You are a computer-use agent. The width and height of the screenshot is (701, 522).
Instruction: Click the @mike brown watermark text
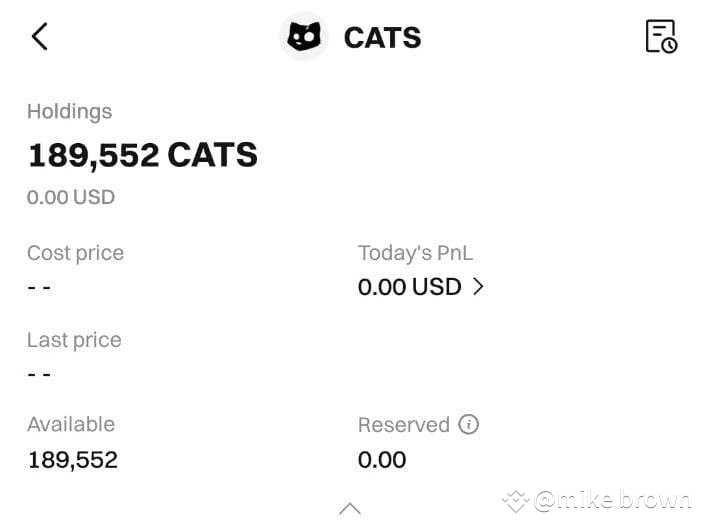pos(612,500)
